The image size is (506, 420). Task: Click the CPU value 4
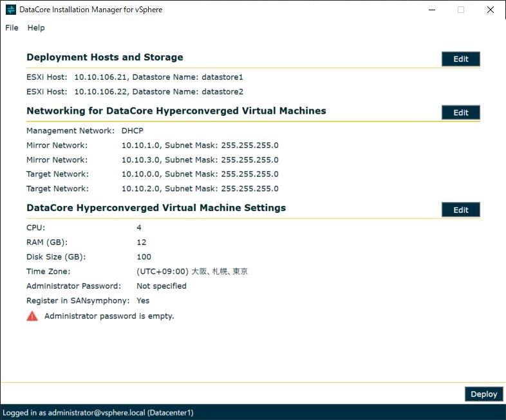click(139, 228)
